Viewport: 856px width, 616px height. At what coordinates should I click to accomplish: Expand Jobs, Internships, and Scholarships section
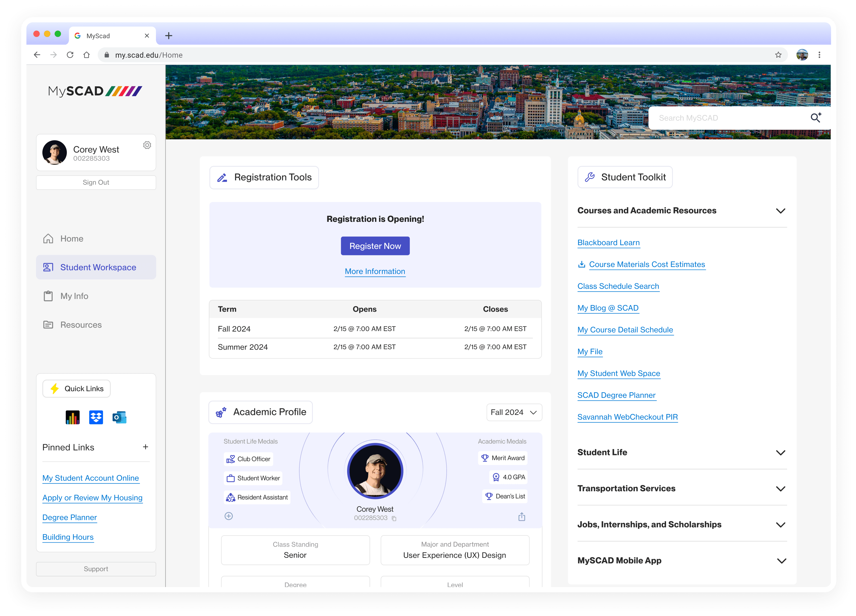click(781, 525)
